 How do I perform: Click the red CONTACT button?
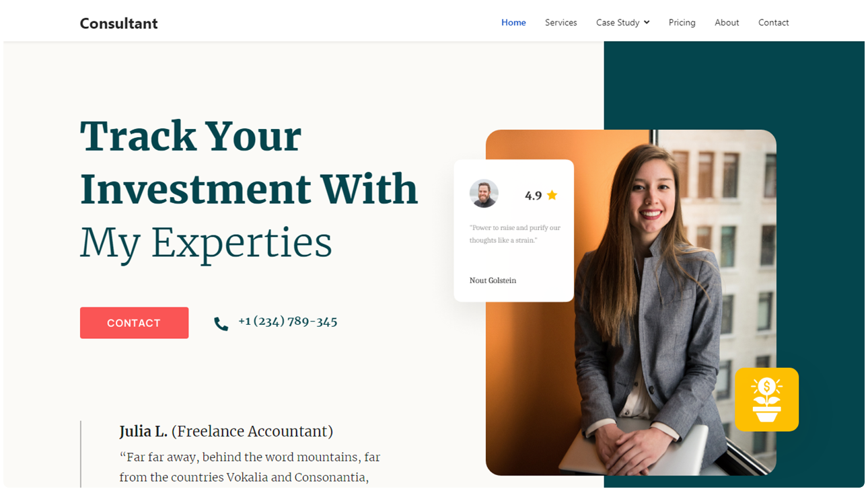coord(134,323)
